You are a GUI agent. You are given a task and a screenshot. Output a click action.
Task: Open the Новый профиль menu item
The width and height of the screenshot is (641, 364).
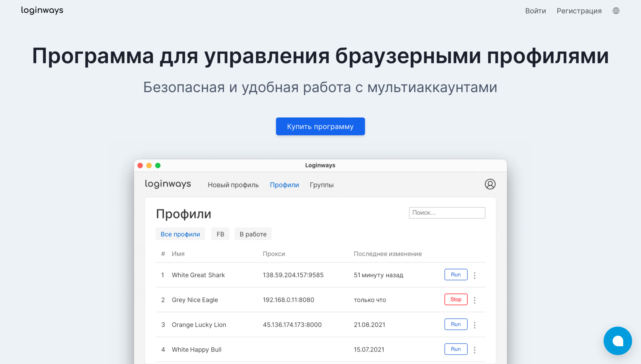pyautogui.click(x=233, y=185)
